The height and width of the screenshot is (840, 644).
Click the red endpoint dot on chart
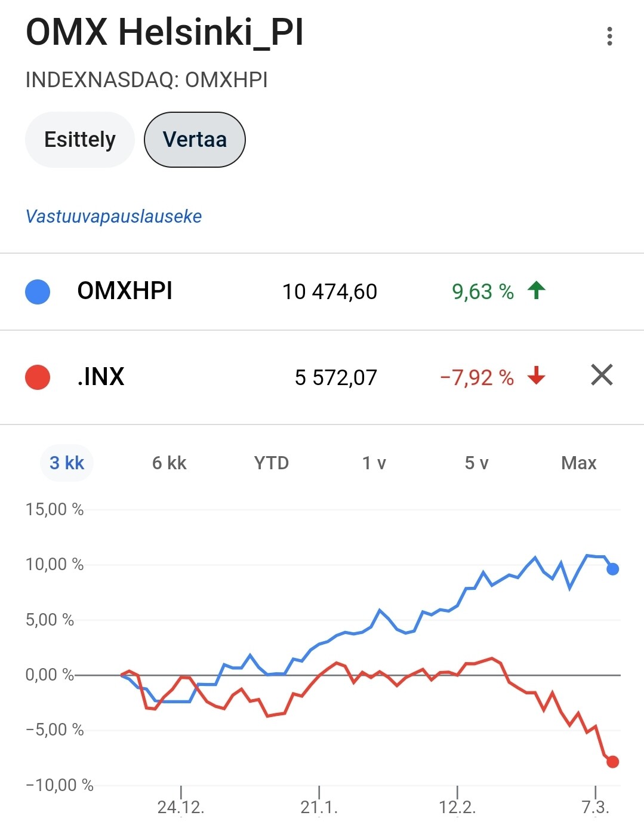(x=612, y=762)
